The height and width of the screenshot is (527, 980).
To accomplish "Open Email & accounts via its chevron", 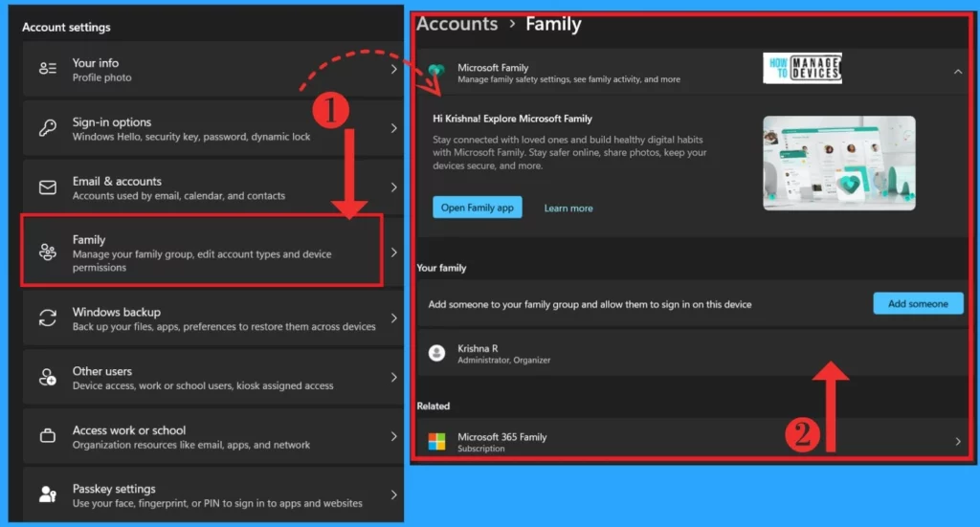I will (393, 187).
